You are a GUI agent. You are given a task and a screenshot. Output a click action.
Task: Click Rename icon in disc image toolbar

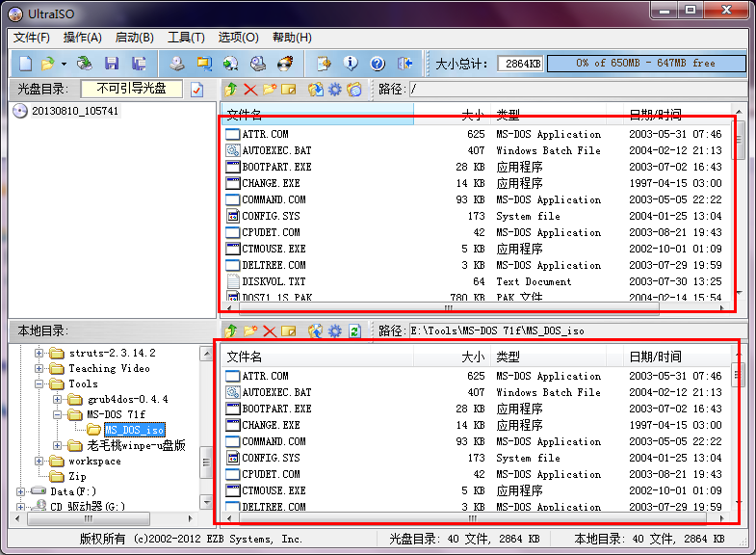[x=288, y=90]
